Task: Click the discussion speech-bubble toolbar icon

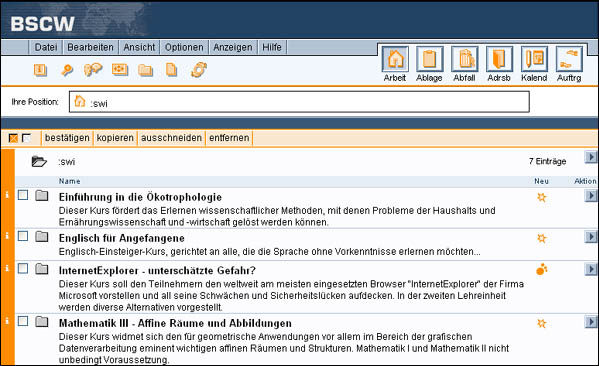Action: click(x=93, y=70)
